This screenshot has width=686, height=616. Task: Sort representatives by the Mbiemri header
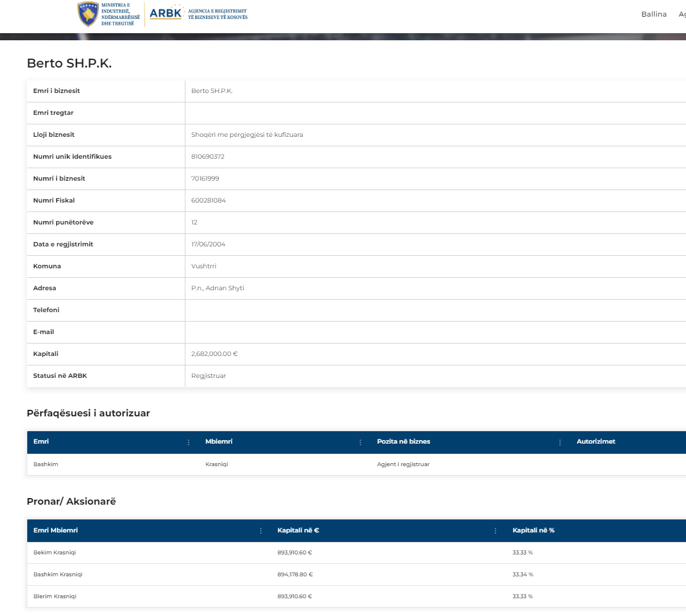pos(219,442)
